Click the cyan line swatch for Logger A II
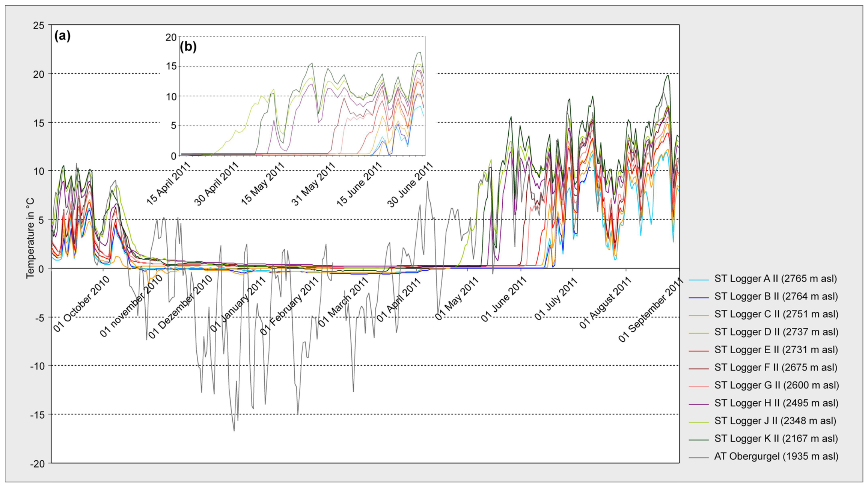 coord(699,280)
